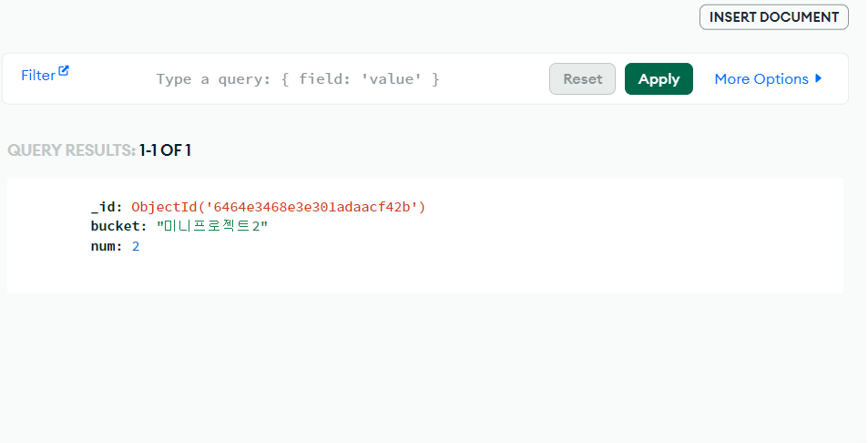Image resolution: width=868 pixels, height=443 pixels.
Task: Click the word ObjectId in the _id value
Action: (165, 207)
